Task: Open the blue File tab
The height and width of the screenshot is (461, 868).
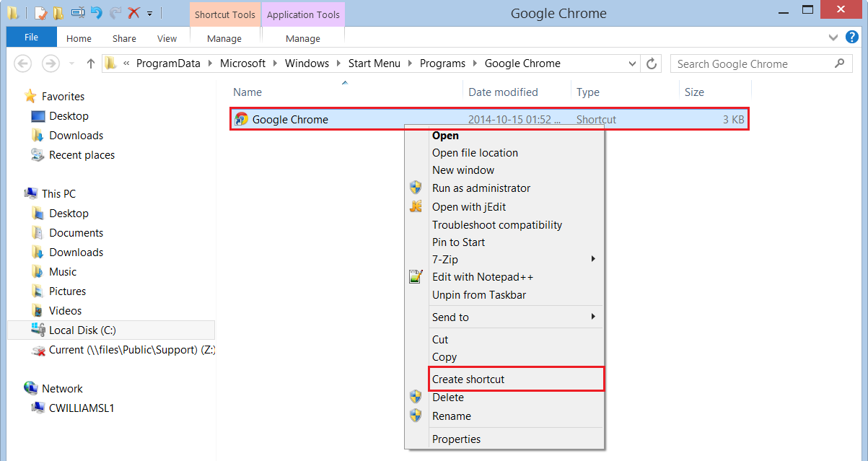Action: [31, 38]
